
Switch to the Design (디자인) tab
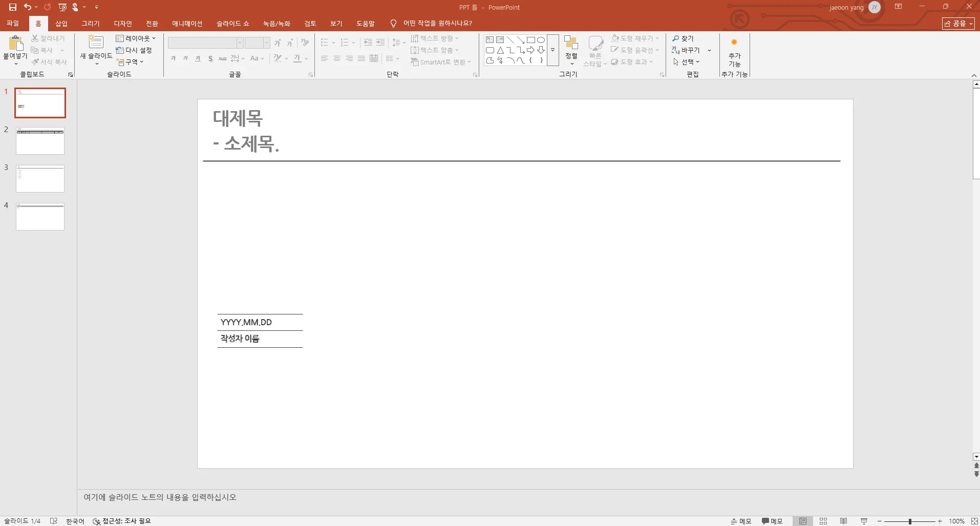(123, 24)
